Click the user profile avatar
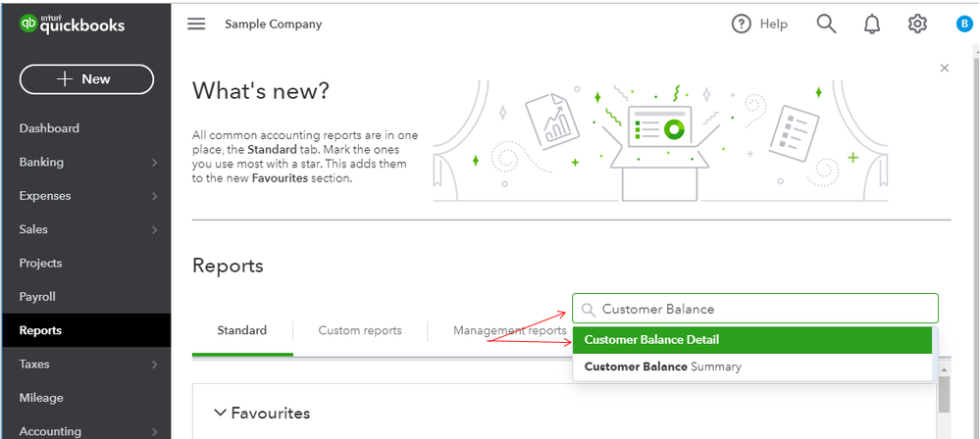The height and width of the screenshot is (439, 980). 964,24
